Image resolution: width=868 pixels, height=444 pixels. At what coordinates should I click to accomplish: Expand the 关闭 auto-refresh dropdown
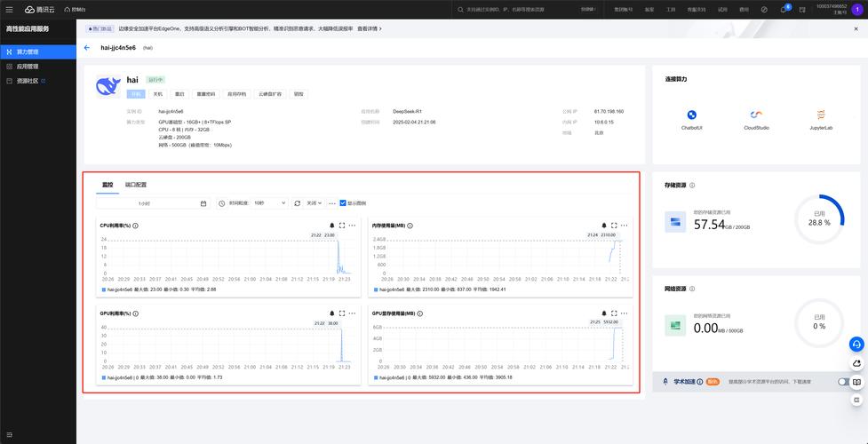point(314,203)
